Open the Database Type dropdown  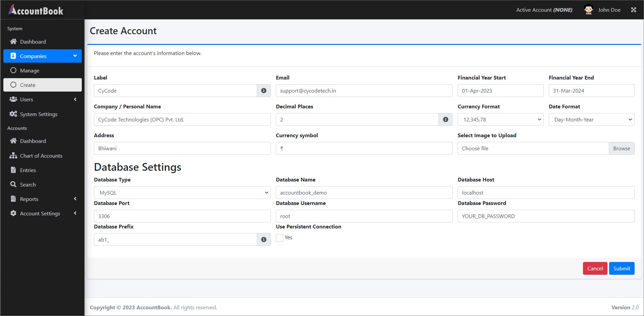coord(182,193)
